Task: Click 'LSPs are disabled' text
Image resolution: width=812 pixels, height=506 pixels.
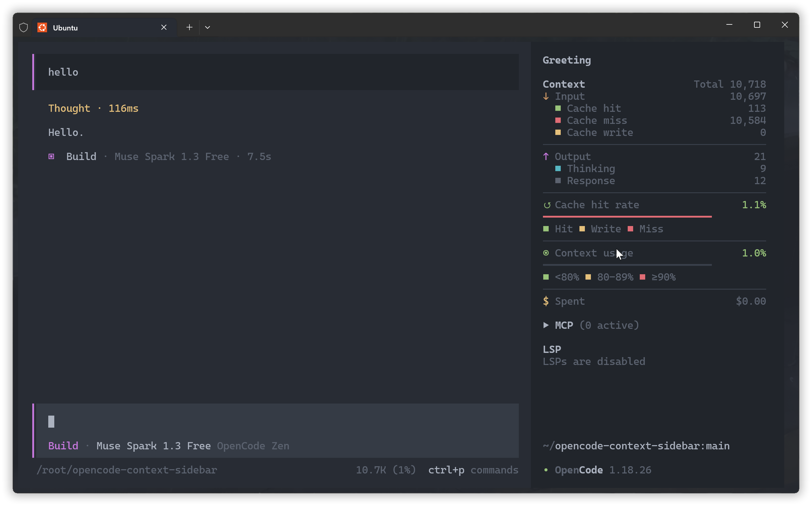Action: pyautogui.click(x=594, y=361)
